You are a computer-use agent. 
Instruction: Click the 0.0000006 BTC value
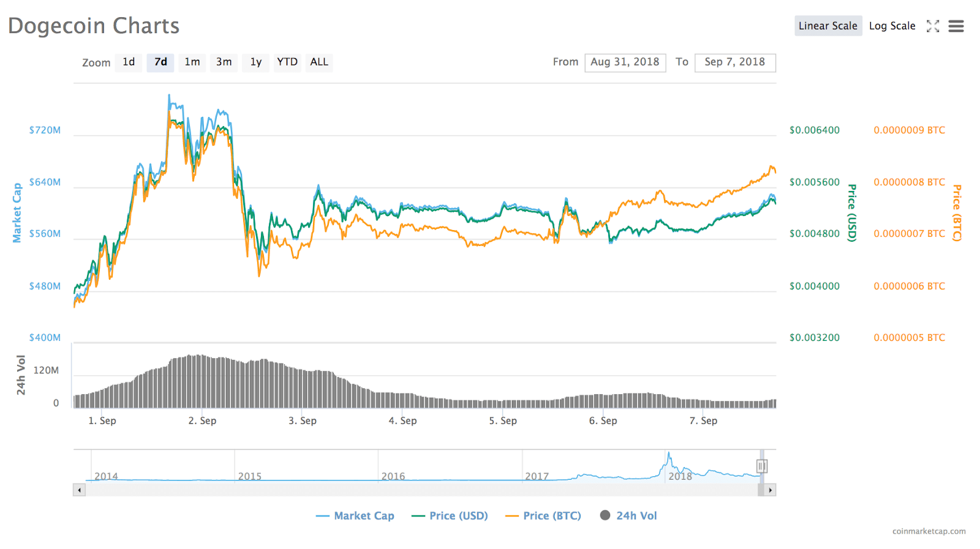click(x=910, y=286)
